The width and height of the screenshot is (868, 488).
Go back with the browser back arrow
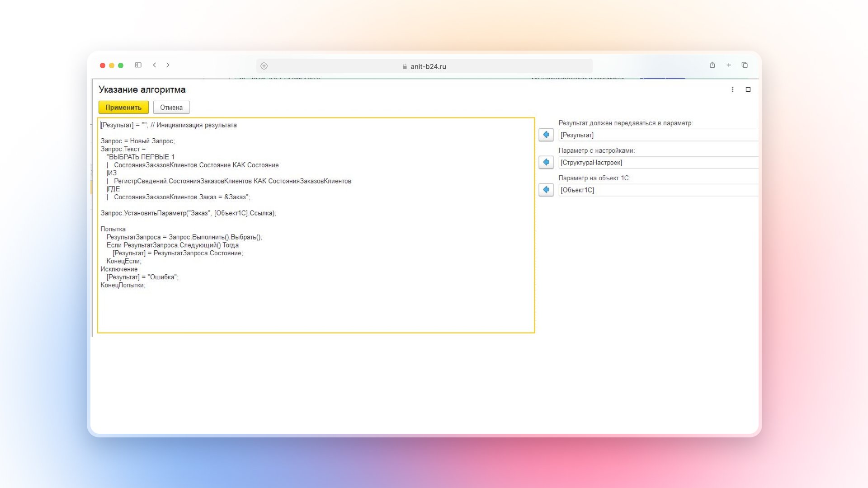pyautogui.click(x=155, y=65)
